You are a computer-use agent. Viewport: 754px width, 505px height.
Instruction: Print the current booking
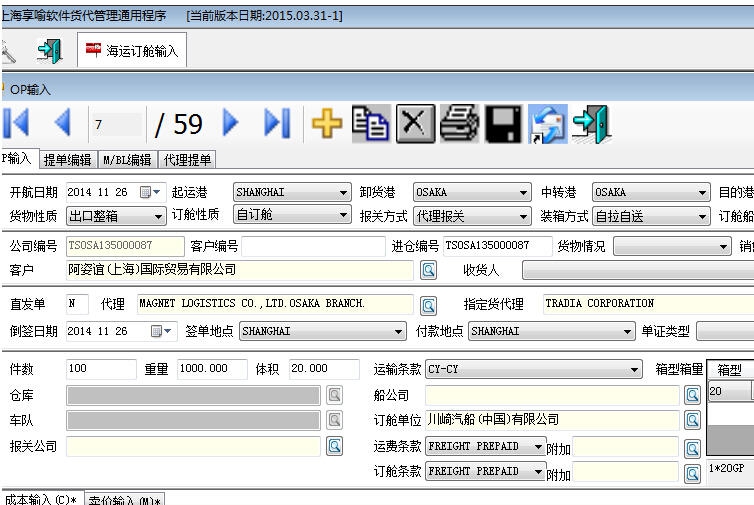[459, 124]
